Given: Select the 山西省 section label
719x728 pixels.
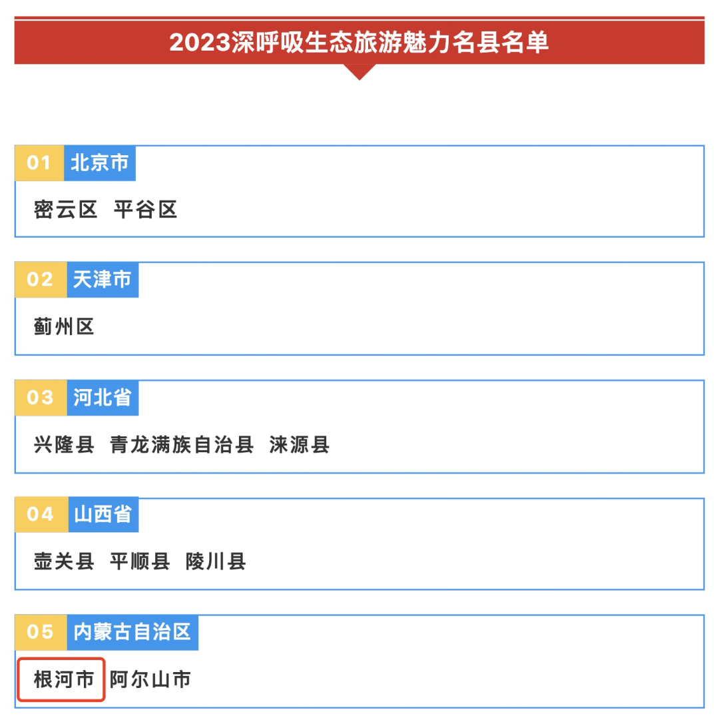Looking at the screenshot, I should click(x=103, y=514).
